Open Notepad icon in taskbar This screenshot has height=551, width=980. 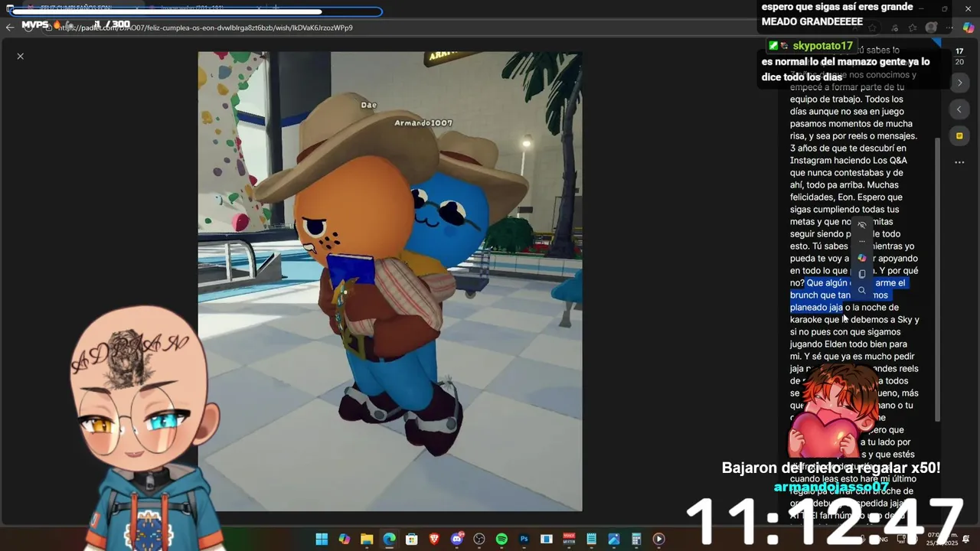click(591, 539)
